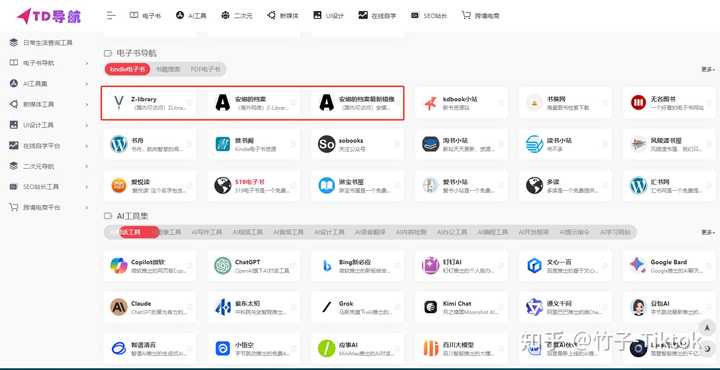Open the Grok slash icon
The image size is (720, 370).
click(326, 307)
